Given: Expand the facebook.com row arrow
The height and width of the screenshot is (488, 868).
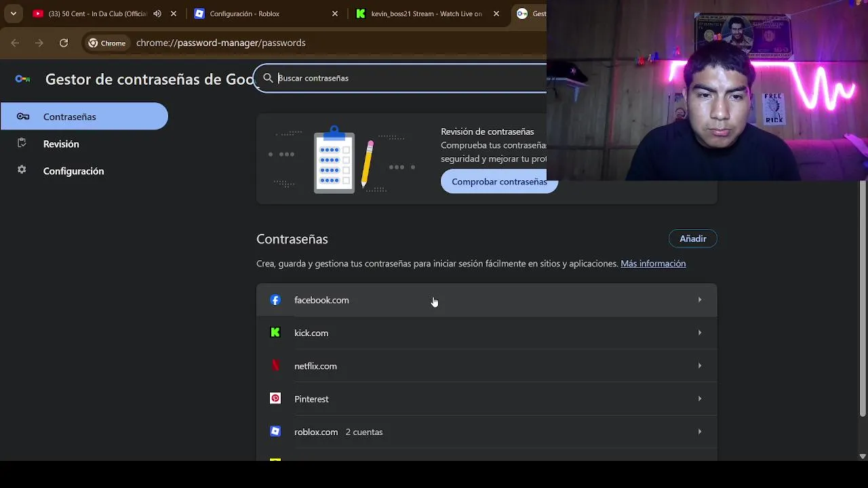Looking at the screenshot, I should pos(700,300).
